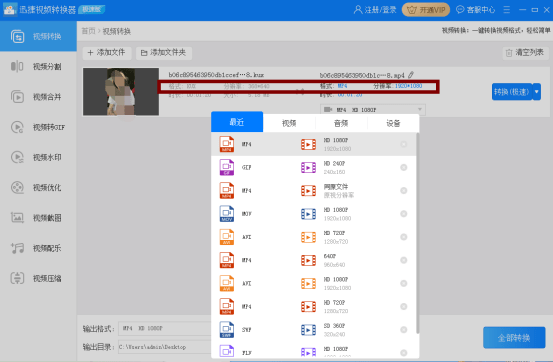Open the 视频水印 sidebar item

38,157
